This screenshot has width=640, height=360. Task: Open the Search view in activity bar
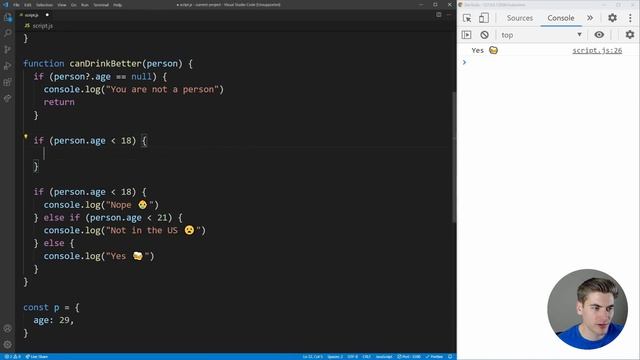pos(8,33)
